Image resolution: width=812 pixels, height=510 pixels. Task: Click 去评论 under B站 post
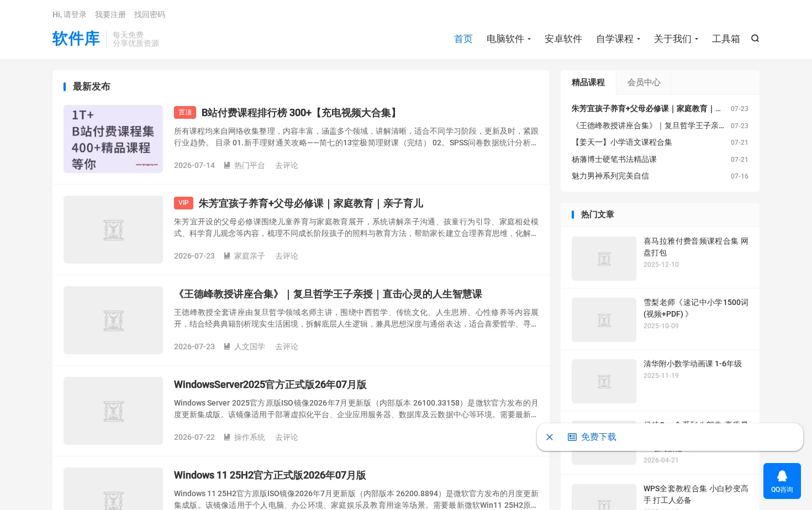click(287, 165)
